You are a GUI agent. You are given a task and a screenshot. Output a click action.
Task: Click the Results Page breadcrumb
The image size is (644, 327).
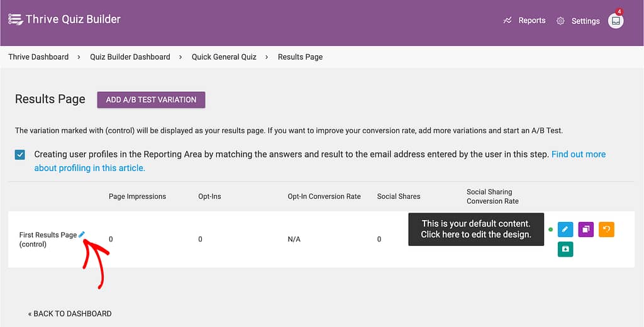(300, 57)
